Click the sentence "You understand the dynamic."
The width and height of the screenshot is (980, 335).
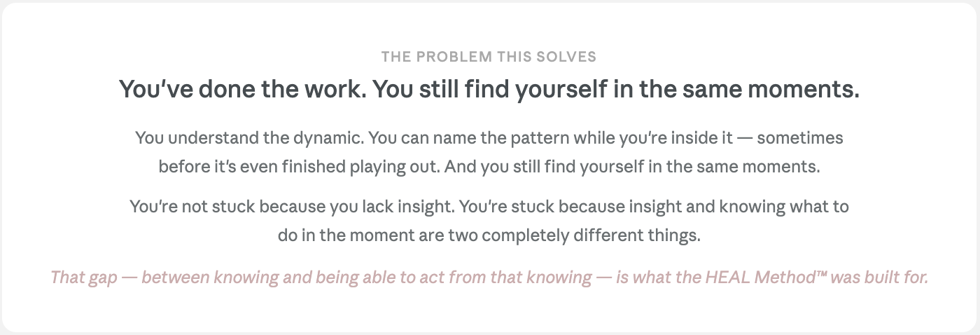(249, 138)
